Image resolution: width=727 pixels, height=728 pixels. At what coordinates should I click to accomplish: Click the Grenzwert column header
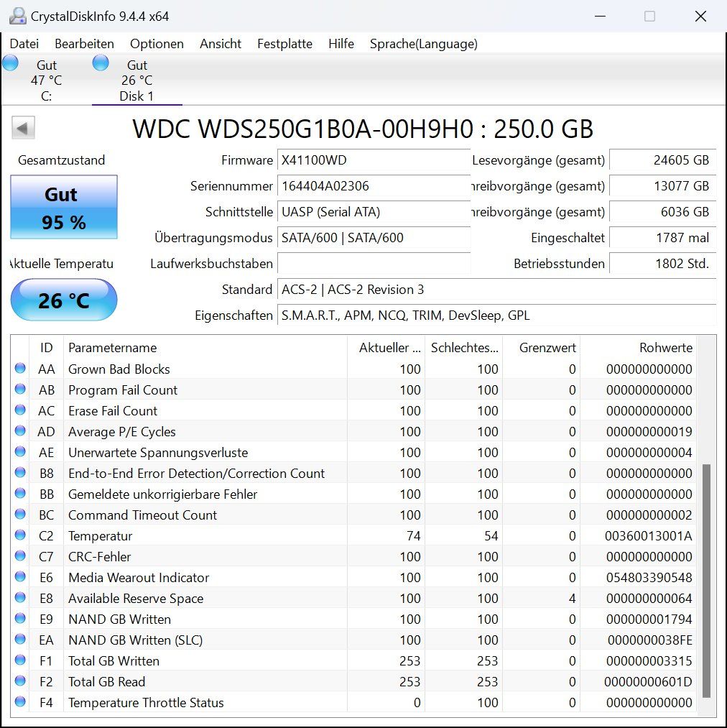tap(542, 348)
